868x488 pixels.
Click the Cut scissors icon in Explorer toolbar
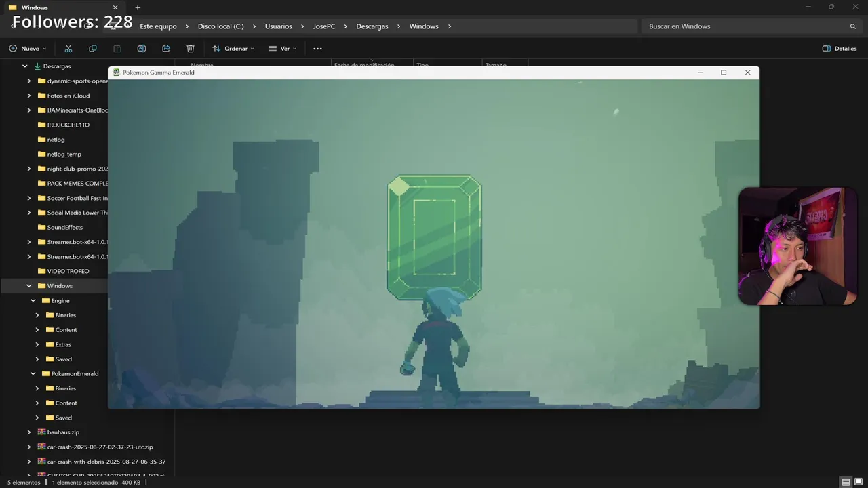(x=68, y=49)
